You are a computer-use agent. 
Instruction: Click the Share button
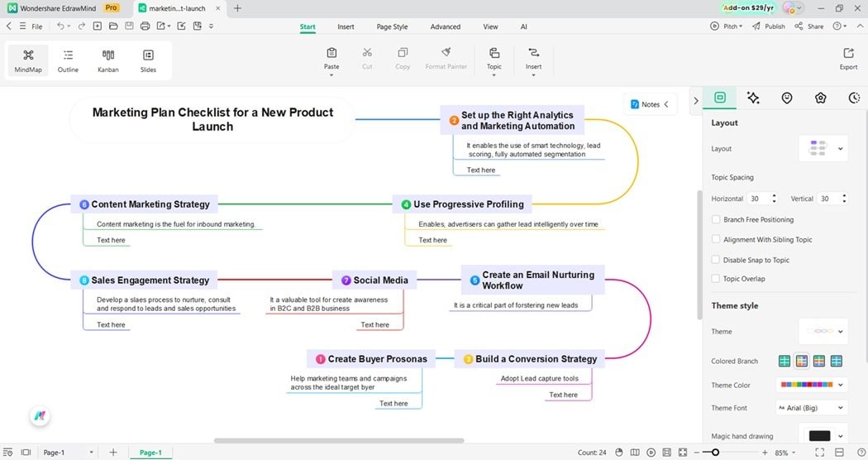pos(808,26)
